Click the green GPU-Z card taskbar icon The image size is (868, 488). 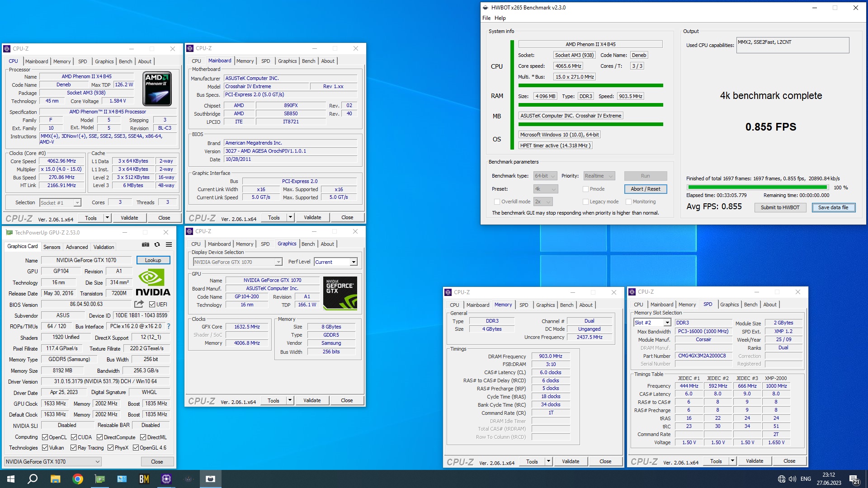[x=100, y=479]
